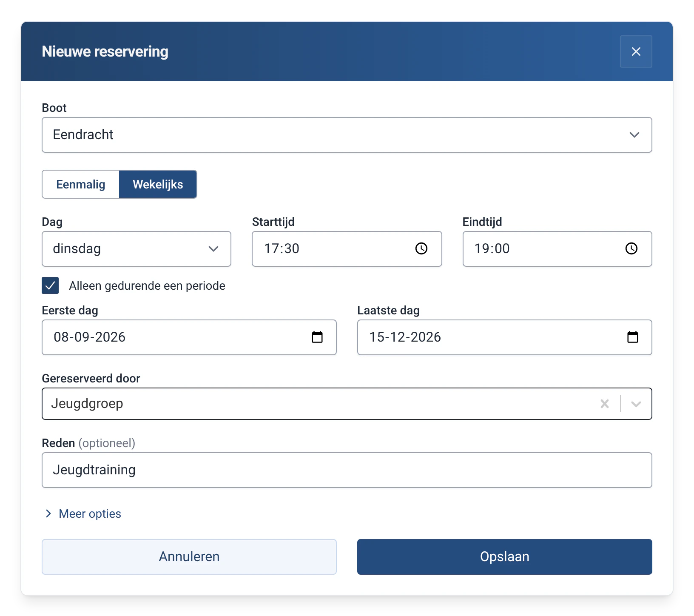This screenshot has width=694, height=616.
Task: Click the Reden field containing Jeugdtraining
Action: (347, 470)
